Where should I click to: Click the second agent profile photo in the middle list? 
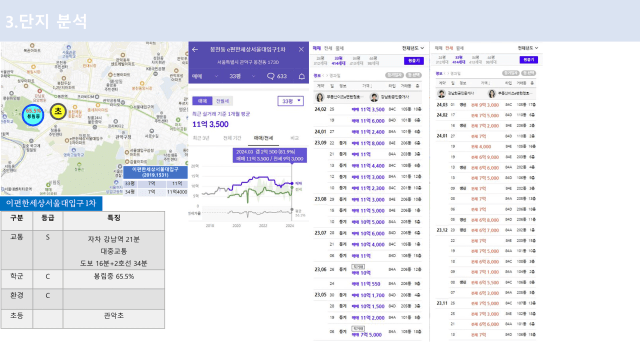point(374,97)
